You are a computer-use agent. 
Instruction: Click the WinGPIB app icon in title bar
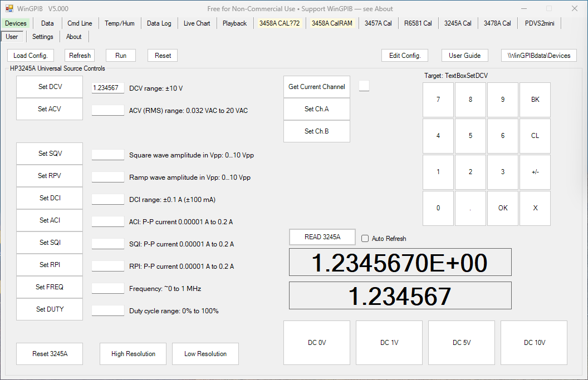9,8
